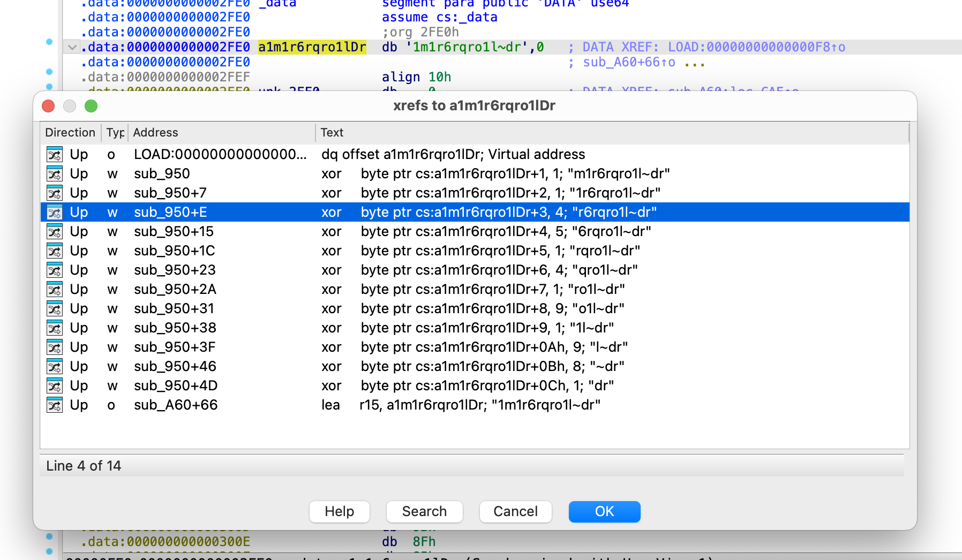This screenshot has width=962, height=560.
Task: Click the xref icon beside sub_950+15
Action: tap(55, 232)
